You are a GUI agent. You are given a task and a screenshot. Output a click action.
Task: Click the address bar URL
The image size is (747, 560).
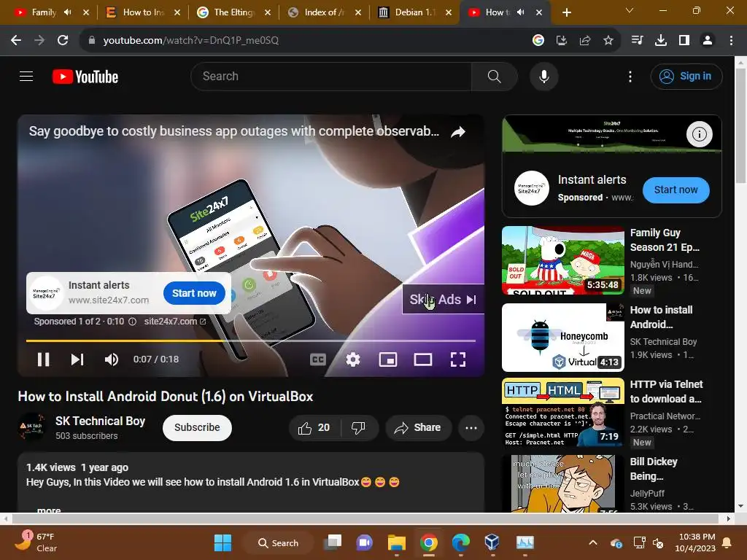click(x=190, y=41)
